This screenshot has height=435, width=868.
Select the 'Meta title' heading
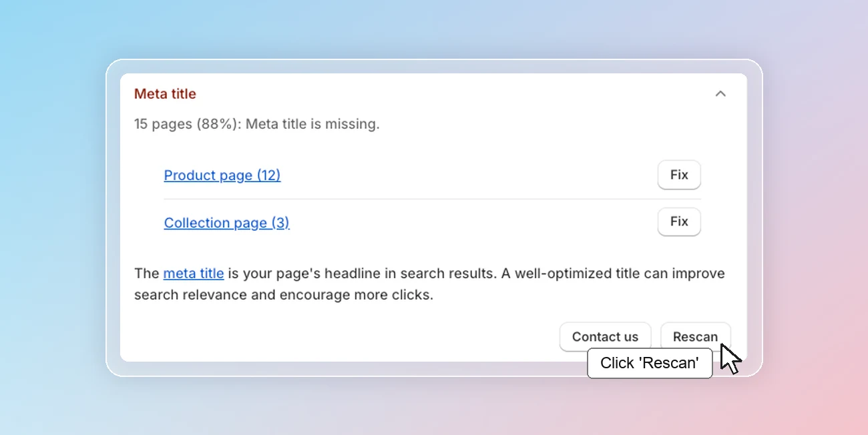(x=165, y=94)
